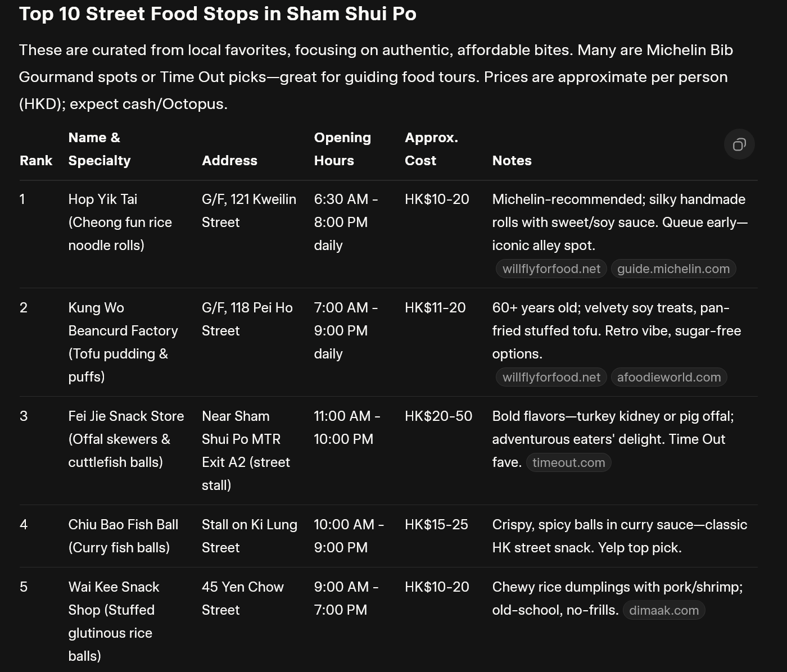787x672 pixels.
Task: Select the Hop Yik Tai name cell
Action: coord(120,223)
